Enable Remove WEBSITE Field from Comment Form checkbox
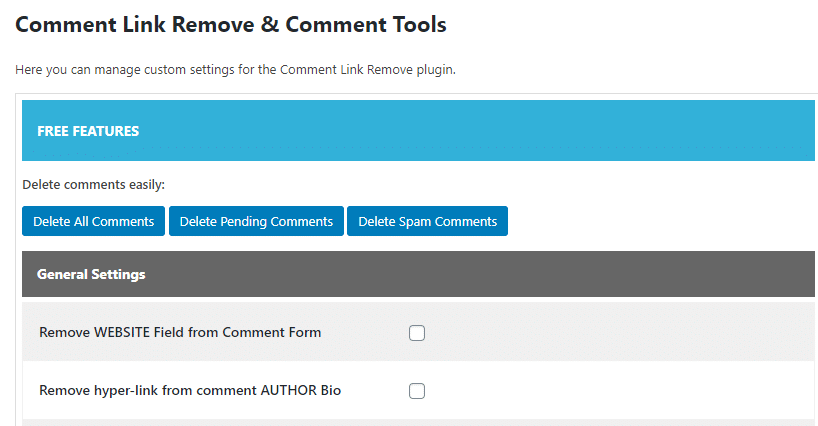 (x=417, y=333)
